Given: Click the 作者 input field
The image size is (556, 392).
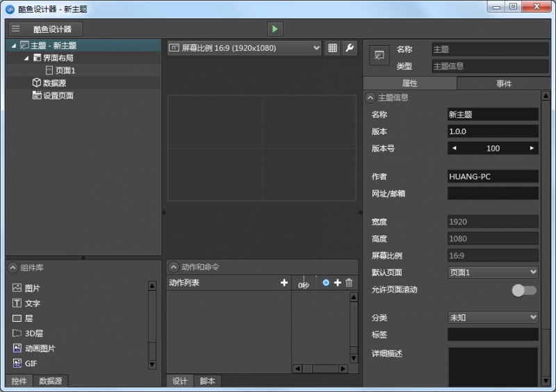Looking at the screenshot, I should point(493,177).
